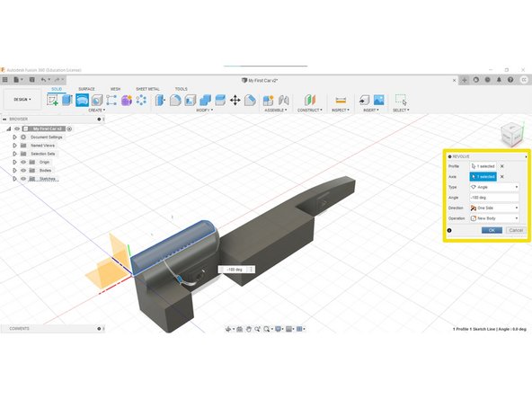Select the Shell tool
Image resolution: width=532 pixels, height=399 pixels.
pyautogui.click(x=191, y=100)
